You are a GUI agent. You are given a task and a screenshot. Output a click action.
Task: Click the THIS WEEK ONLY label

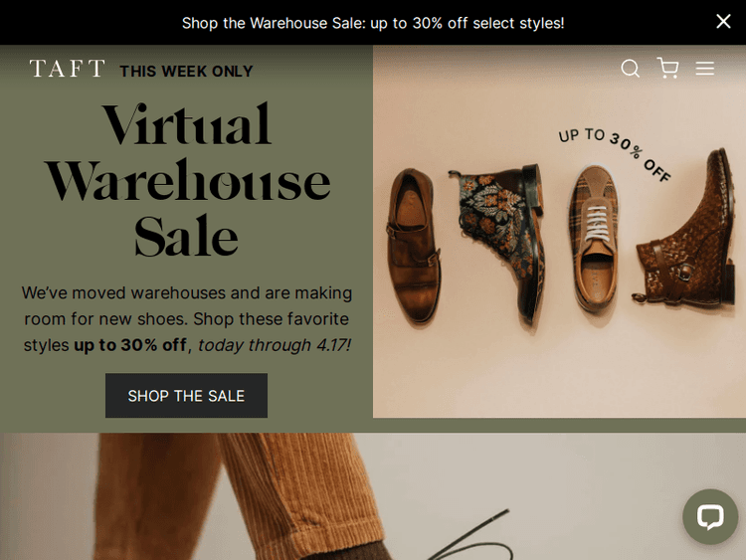187,71
